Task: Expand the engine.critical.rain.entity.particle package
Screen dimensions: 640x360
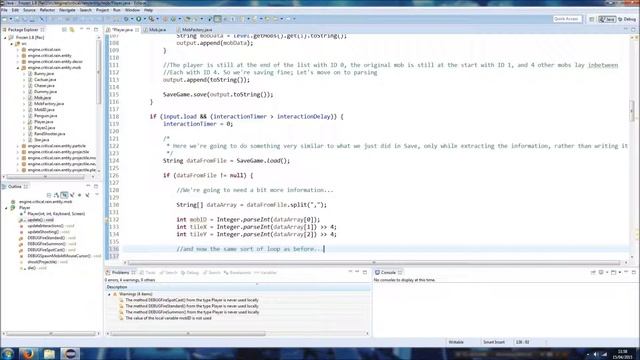Action: tap(18, 146)
